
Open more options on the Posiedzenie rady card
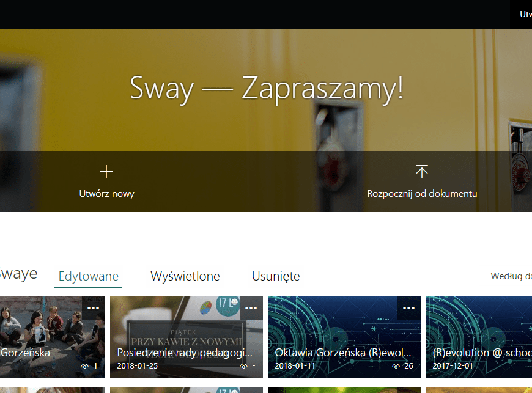coord(251,308)
